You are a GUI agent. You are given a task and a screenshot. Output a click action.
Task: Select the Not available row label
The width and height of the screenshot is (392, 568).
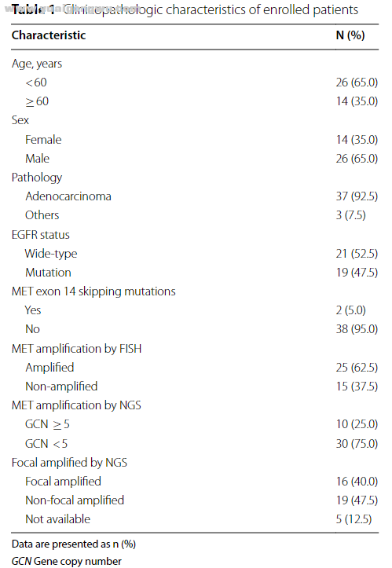click(57, 519)
